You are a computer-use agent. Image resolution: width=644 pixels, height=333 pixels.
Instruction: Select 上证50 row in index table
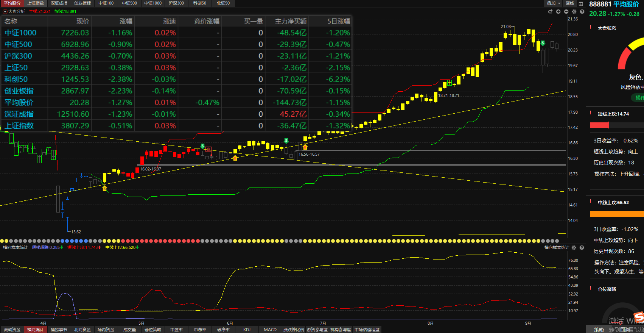tap(177, 67)
